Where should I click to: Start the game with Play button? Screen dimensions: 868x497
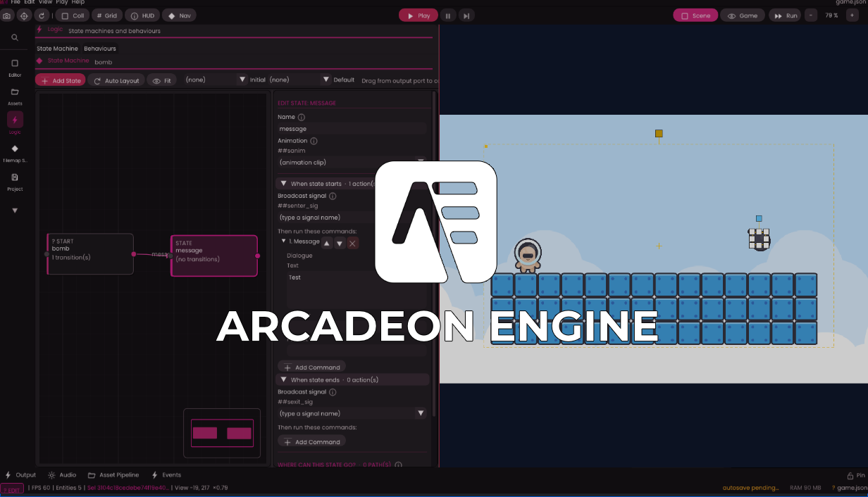(418, 15)
